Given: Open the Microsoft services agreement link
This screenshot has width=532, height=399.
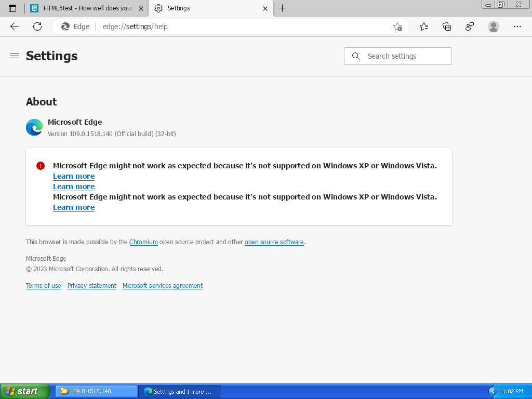Looking at the screenshot, I should 163,286.
